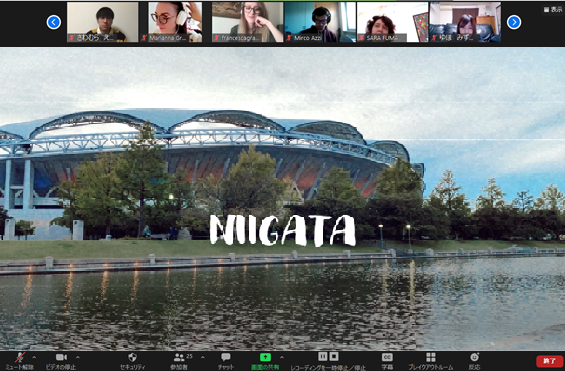This screenshot has height=371, width=565.
Task: Expand participants options caret
Action: (203, 357)
